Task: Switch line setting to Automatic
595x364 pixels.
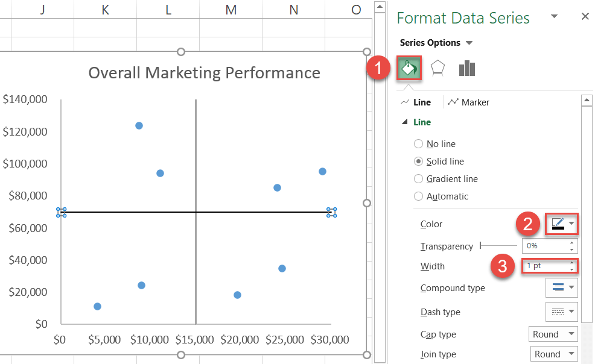Action: pos(418,196)
